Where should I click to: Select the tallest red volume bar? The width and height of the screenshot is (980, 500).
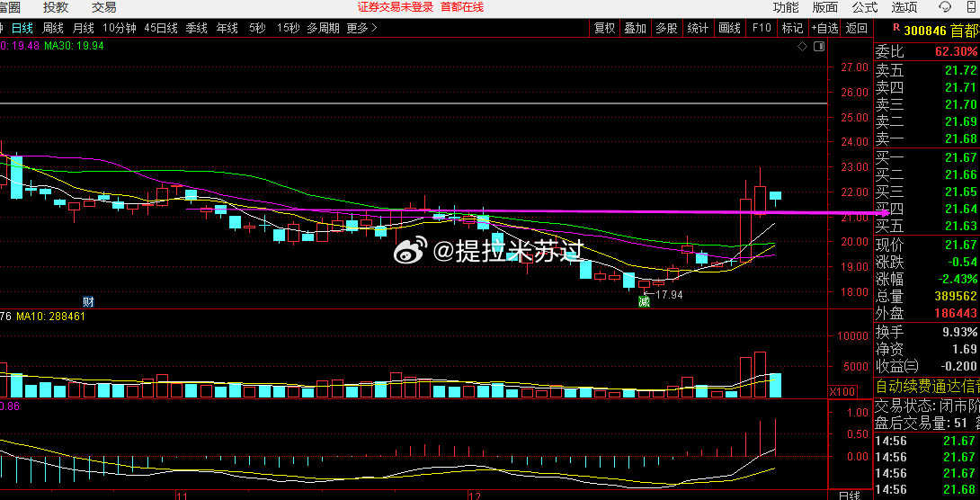coord(760,374)
